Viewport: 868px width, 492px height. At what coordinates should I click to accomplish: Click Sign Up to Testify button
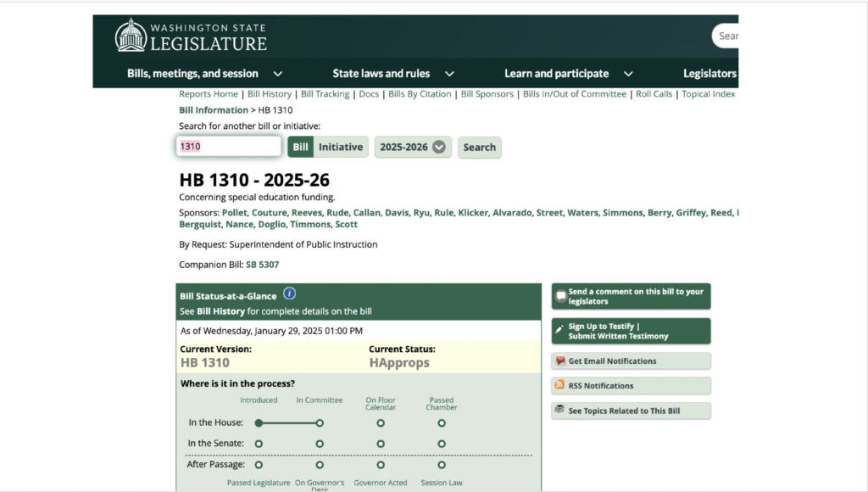click(631, 331)
